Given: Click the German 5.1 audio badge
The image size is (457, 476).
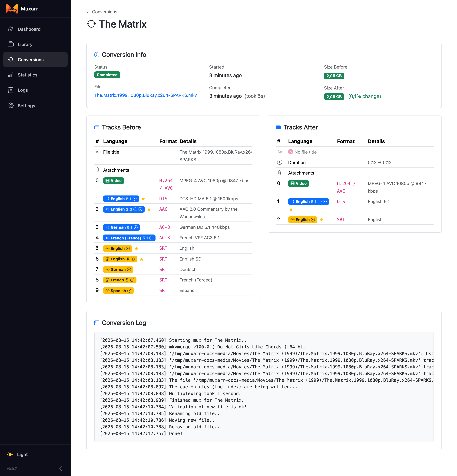Looking at the screenshot, I should [x=121, y=227].
